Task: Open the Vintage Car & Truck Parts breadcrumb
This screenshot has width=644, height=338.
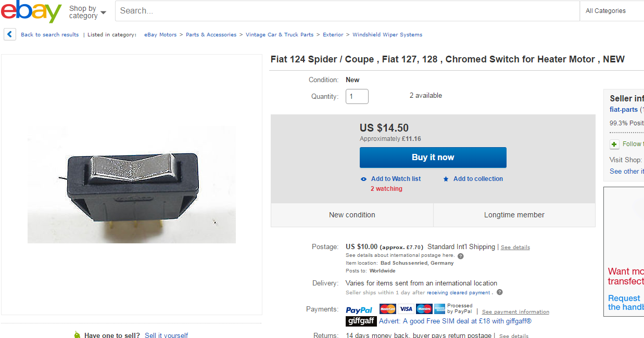Action: click(280, 35)
